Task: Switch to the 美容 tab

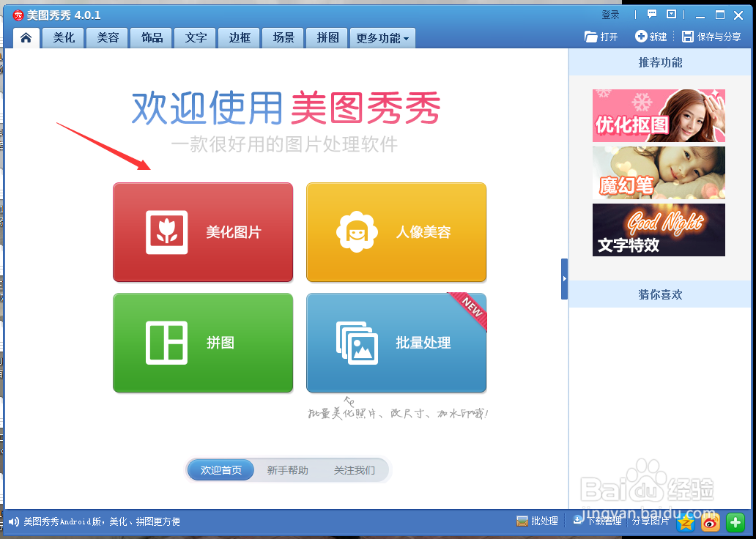Action: coord(108,37)
